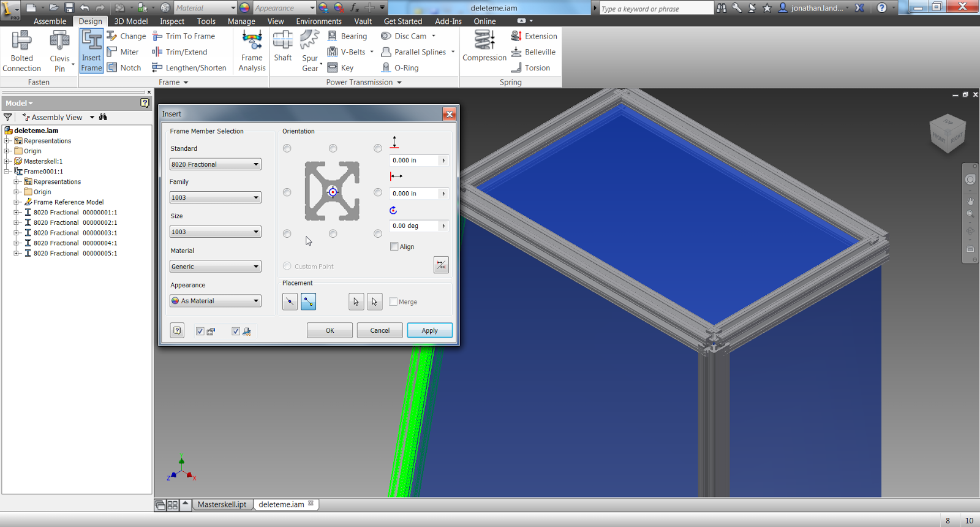Enable the Align checkbox
Screen dimensions: 980x527
point(394,246)
